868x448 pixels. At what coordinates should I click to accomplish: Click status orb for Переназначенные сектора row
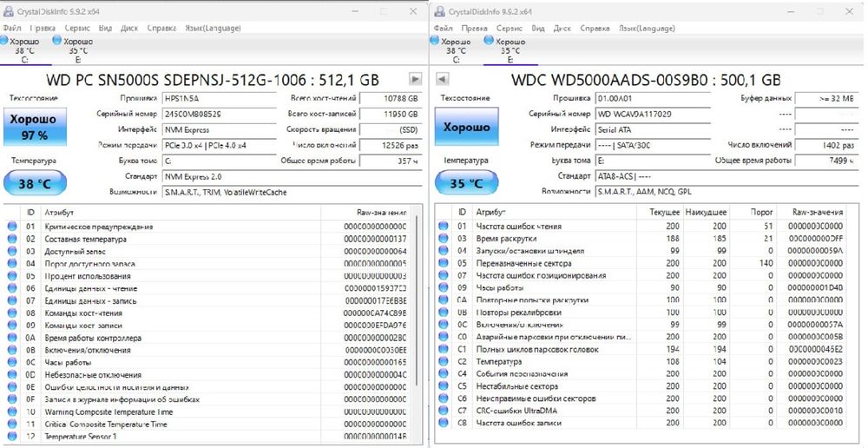444,263
